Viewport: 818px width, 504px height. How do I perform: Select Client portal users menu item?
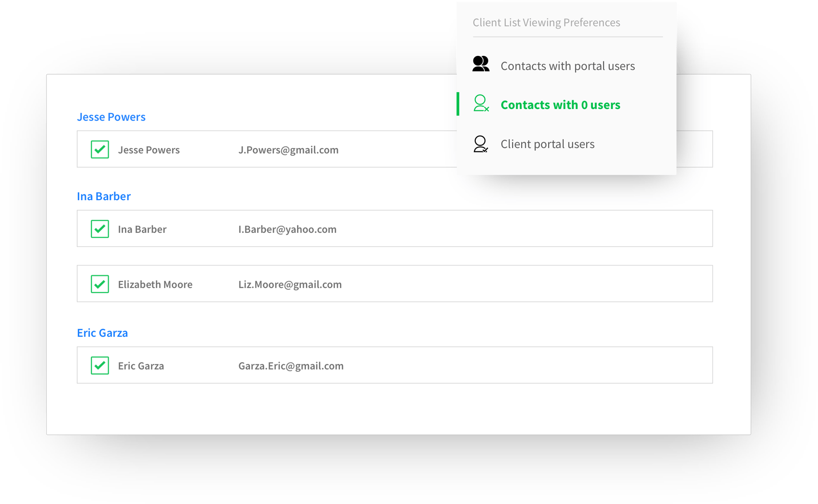[x=547, y=144]
